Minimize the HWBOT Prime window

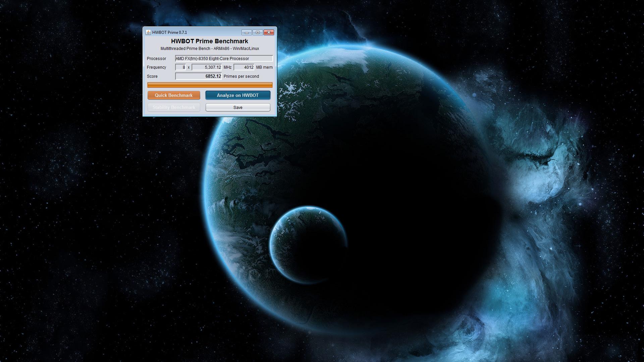(247, 33)
